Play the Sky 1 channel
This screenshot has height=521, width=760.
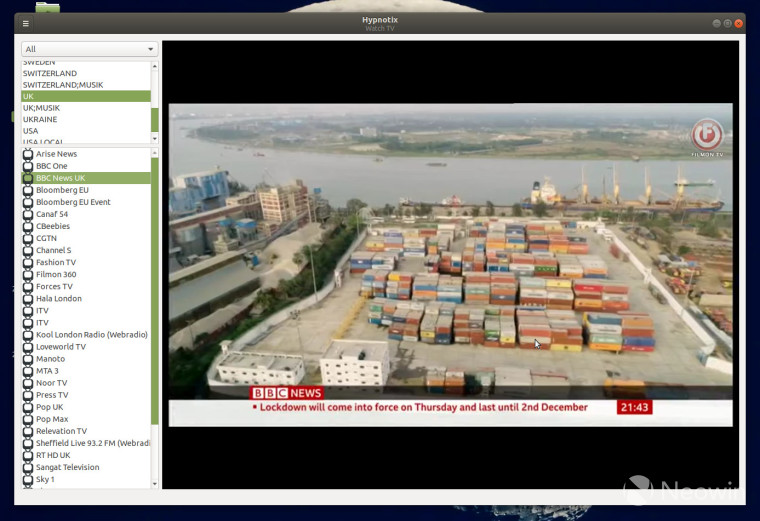coord(86,479)
